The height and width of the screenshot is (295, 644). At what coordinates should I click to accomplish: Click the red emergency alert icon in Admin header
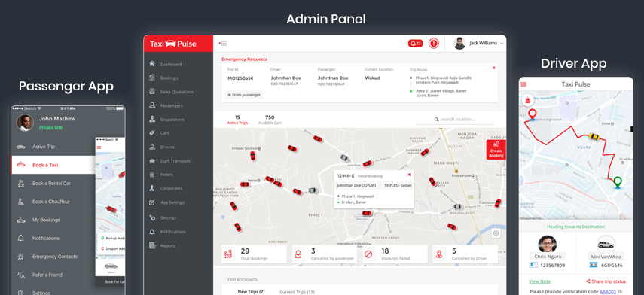click(434, 43)
